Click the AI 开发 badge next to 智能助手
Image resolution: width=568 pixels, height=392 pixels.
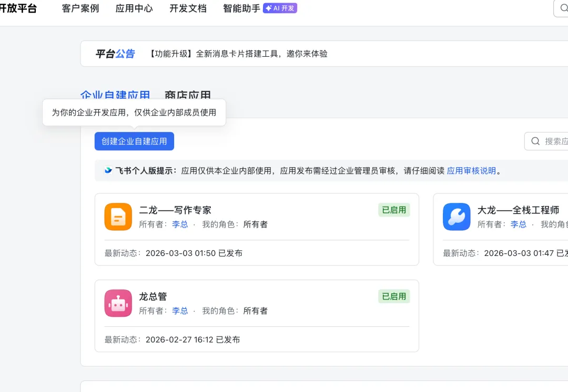[280, 8]
